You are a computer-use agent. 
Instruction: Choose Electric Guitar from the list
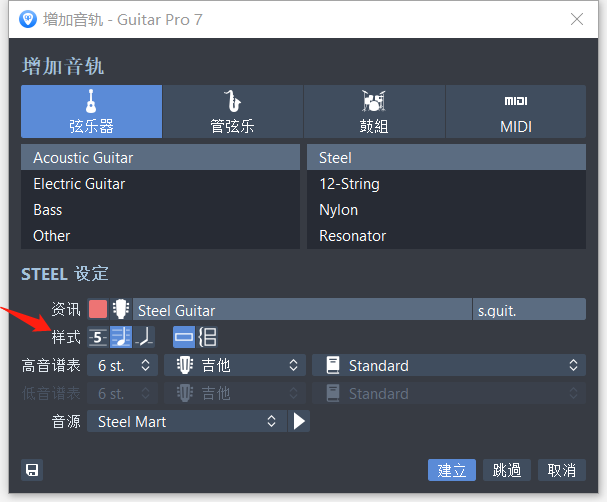[x=160, y=184]
